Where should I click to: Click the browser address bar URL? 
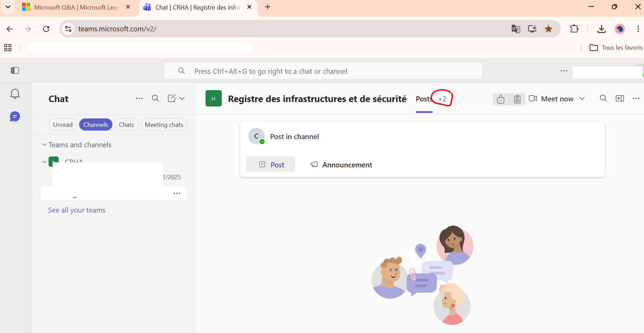click(x=117, y=29)
